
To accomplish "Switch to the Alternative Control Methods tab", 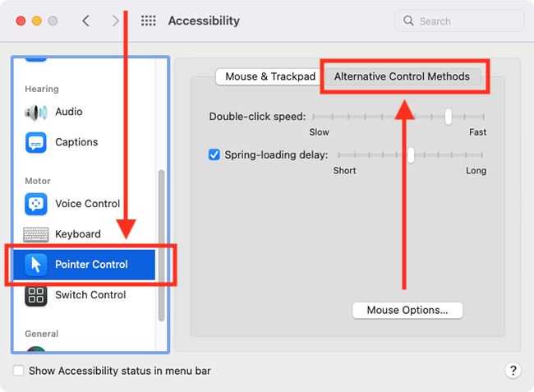I will [x=402, y=76].
